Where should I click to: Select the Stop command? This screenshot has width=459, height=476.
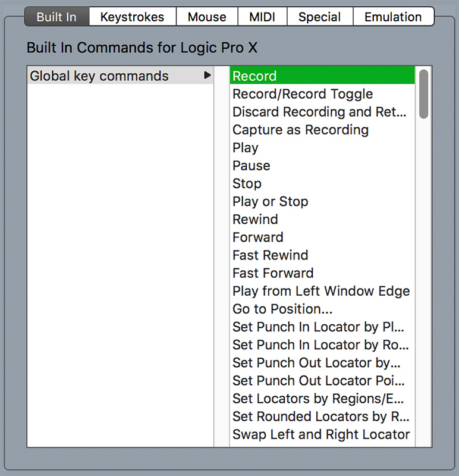(322, 183)
